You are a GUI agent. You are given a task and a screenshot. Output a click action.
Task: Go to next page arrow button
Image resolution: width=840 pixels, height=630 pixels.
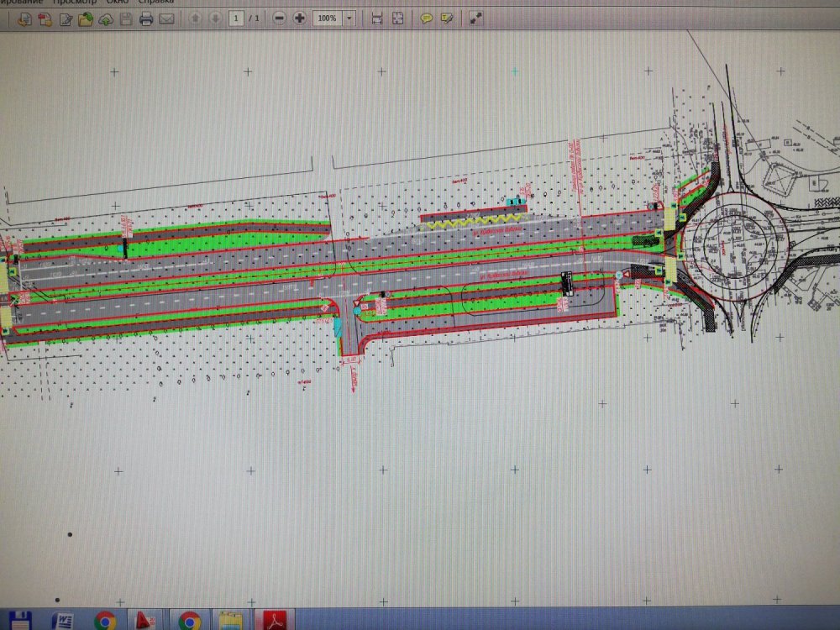(x=215, y=18)
